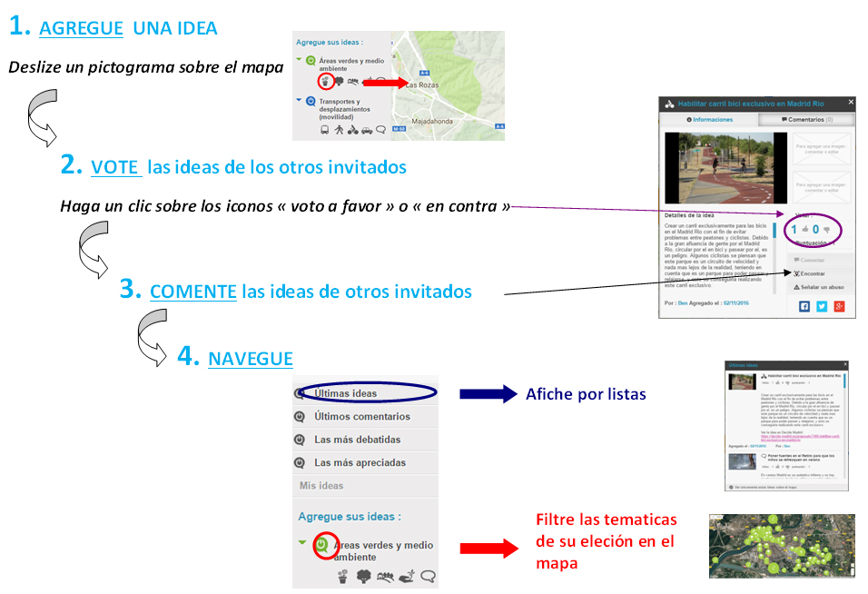Collapse Áreas verdes category arrow near map
The height and width of the screenshot is (594, 868).
tap(300, 61)
